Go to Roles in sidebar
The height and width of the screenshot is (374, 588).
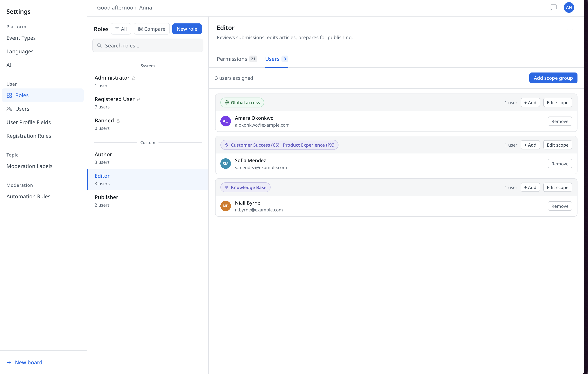42,95
